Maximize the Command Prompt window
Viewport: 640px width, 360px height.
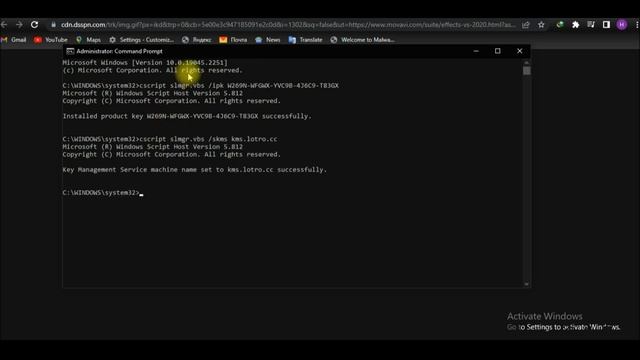tap(498, 51)
